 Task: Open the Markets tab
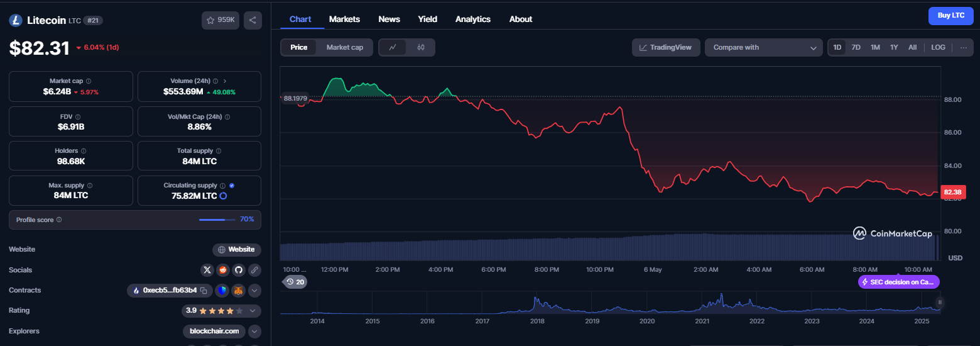click(x=344, y=19)
